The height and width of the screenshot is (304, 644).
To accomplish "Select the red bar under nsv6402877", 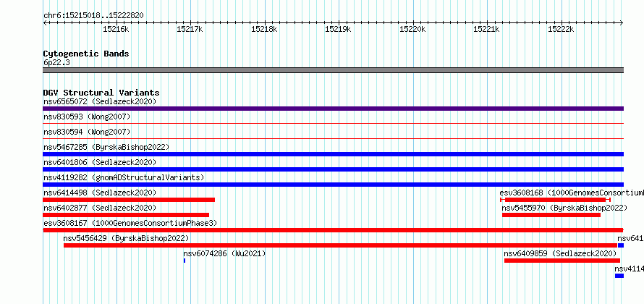I will [126, 215].
